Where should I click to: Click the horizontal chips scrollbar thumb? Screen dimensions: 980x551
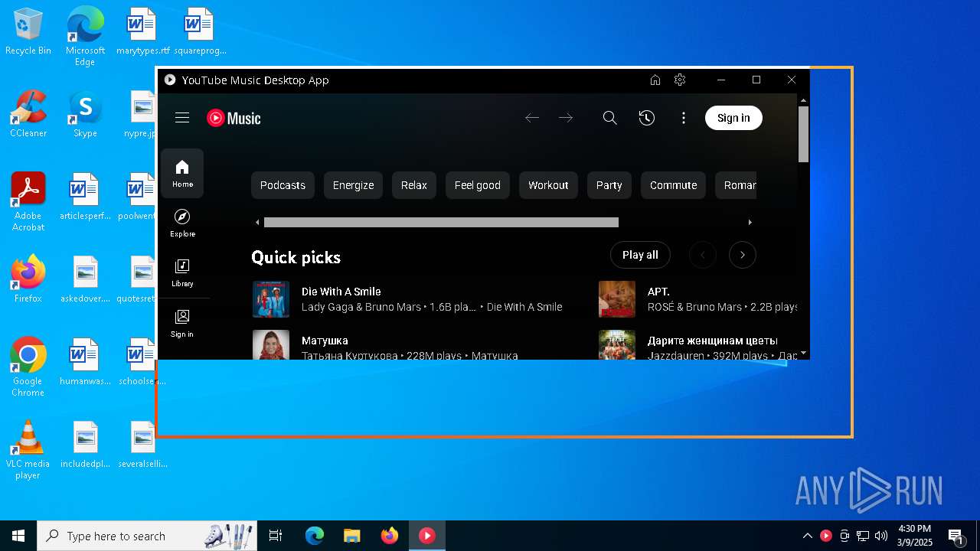click(441, 223)
